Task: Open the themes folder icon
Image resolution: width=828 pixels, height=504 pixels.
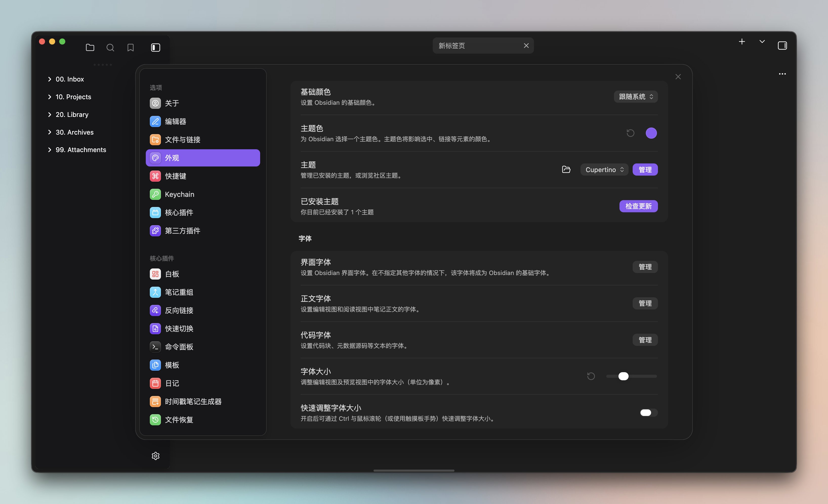Action: click(566, 169)
